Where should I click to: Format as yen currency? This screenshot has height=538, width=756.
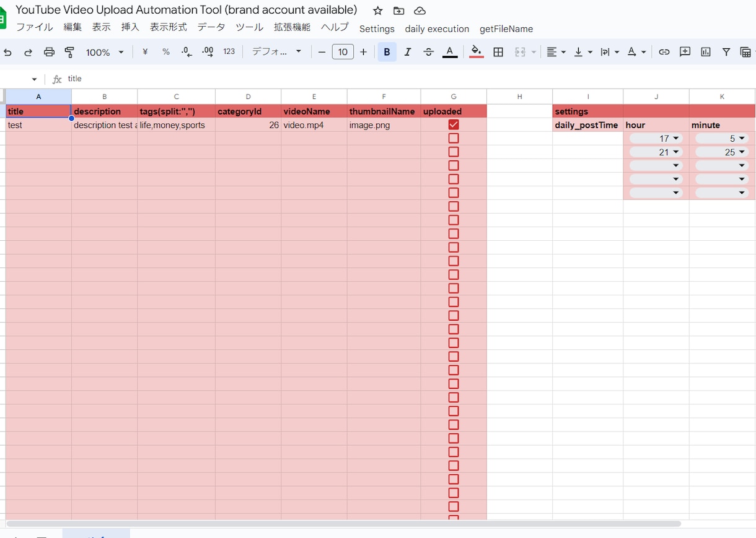[x=145, y=52]
